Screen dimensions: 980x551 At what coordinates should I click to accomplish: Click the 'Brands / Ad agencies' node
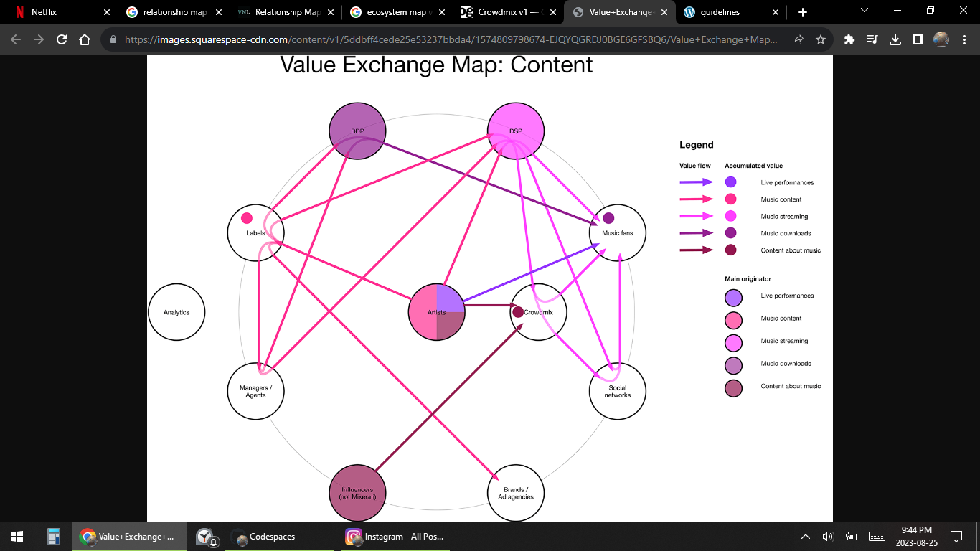[x=516, y=493]
